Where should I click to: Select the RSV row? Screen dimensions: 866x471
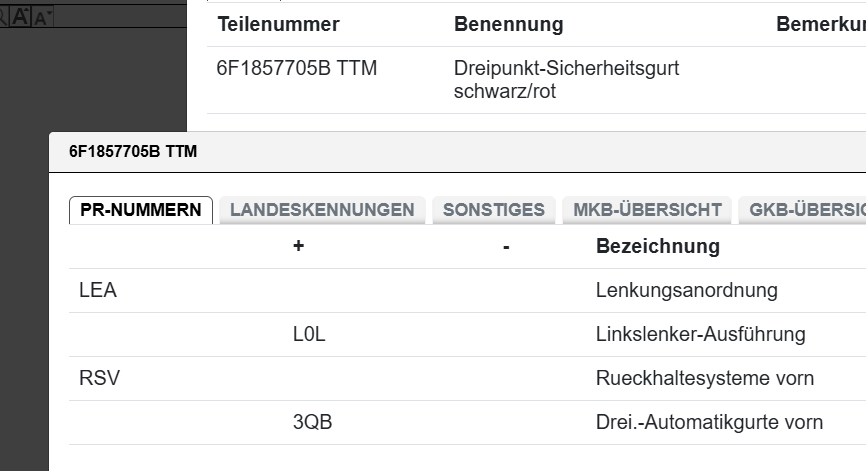pyautogui.click(x=98, y=379)
